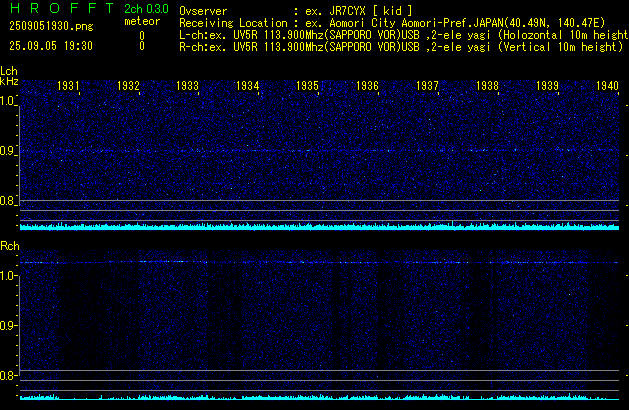The width and height of the screenshot is (629, 410).
Task: Click the Lch cyan signal level strip
Action: tap(319, 226)
